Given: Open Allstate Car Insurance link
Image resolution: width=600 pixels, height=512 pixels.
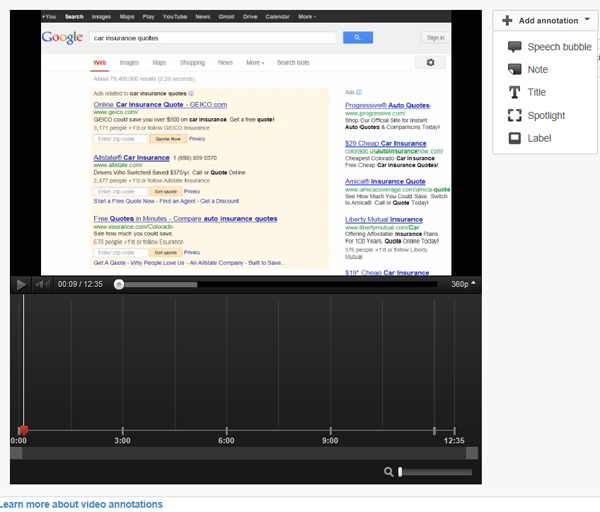Looking at the screenshot, I should click(131, 157).
